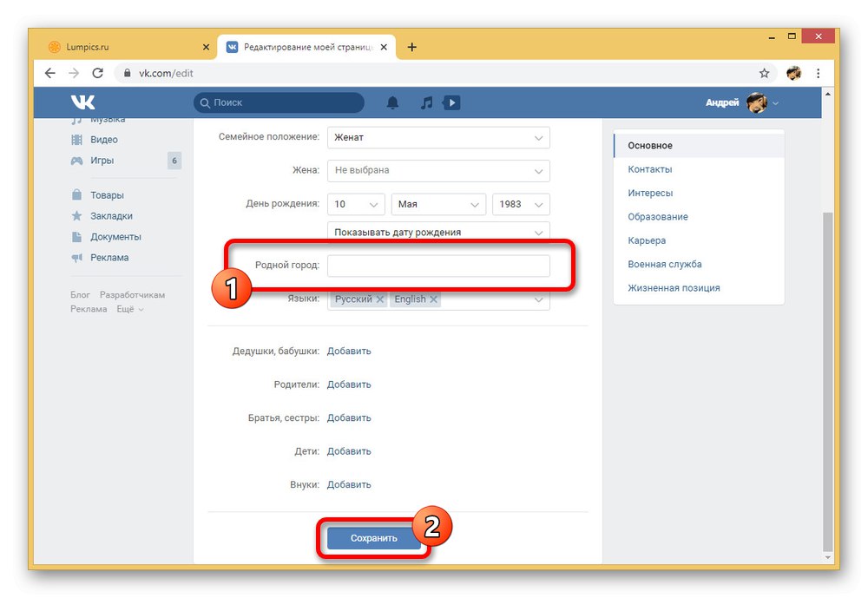Bookmark page with star icon
Image resolution: width=868 pixels, height=598 pixels.
[765, 73]
